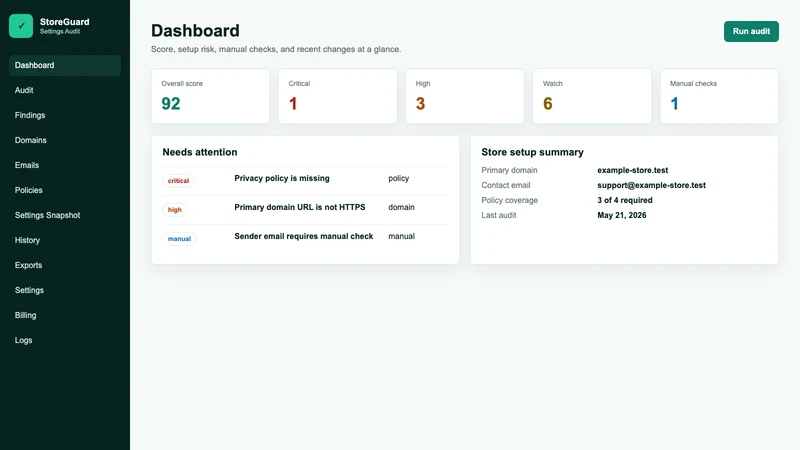Click the 'Settings Audit' subtitle under StoreGuard
Viewport: 800px width, 450px height.
pos(60,32)
